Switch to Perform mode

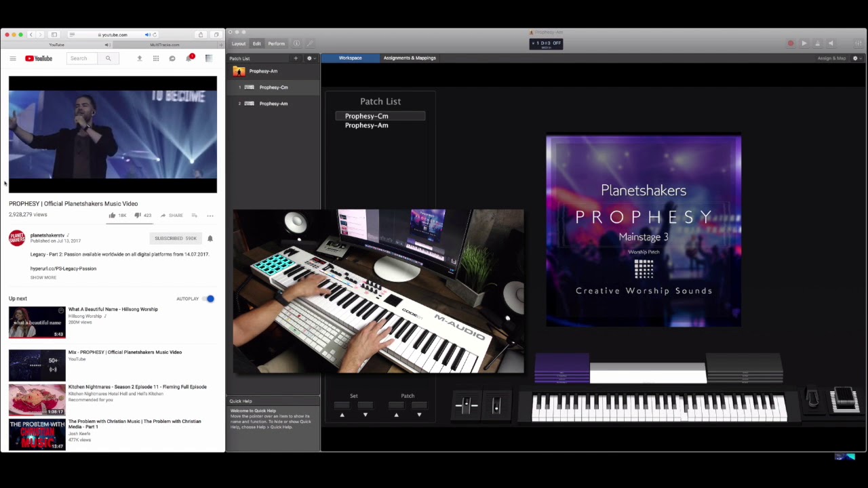tap(276, 43)
